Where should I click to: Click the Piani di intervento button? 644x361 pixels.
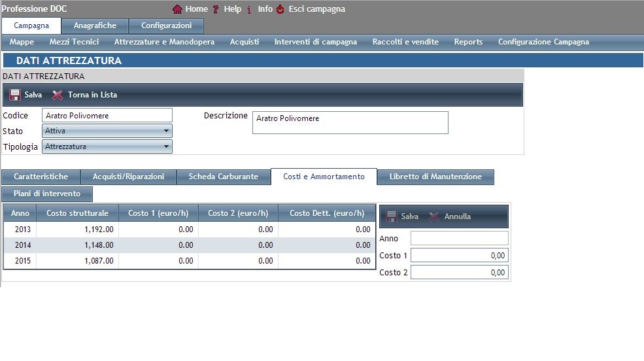coord(47,194)
